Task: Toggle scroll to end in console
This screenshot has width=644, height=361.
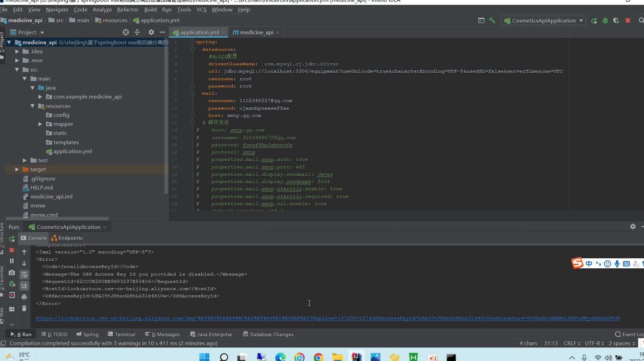Action: coord(24,286)
